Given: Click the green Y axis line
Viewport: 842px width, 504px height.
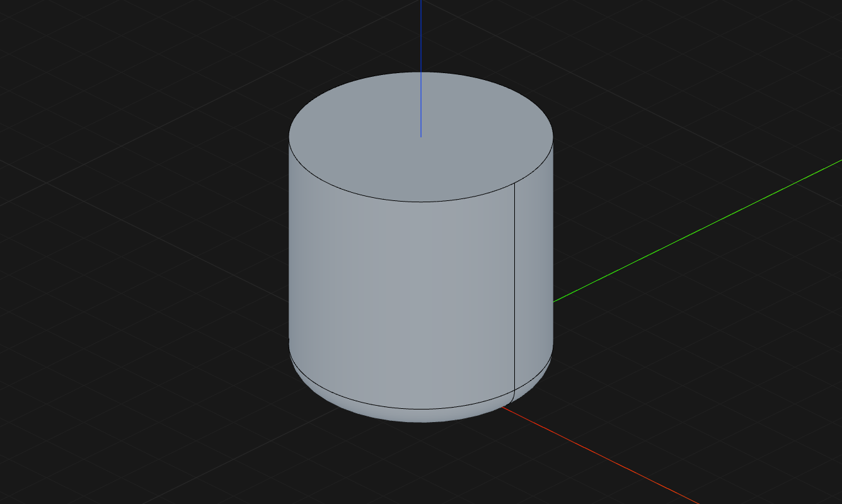Looking at the screenshot, I should tap(693, 232).
